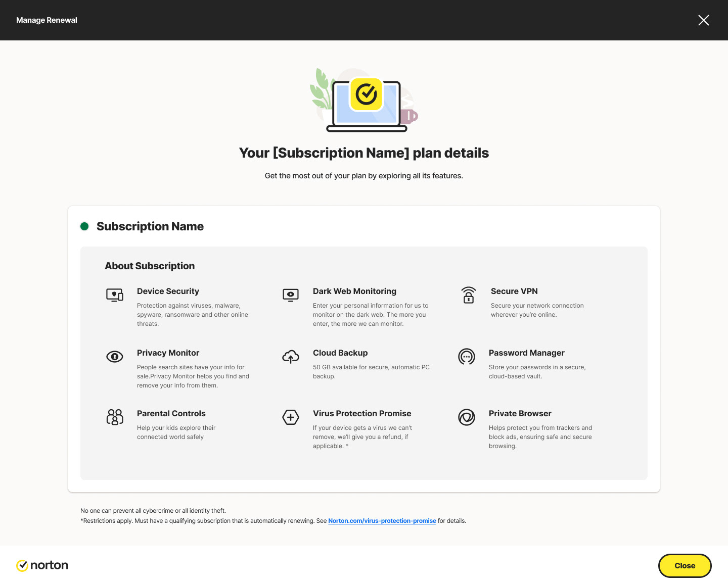This screenshot has width=728, height=586.
Task: Click the Cloud Backup heading
Action: 340,353
